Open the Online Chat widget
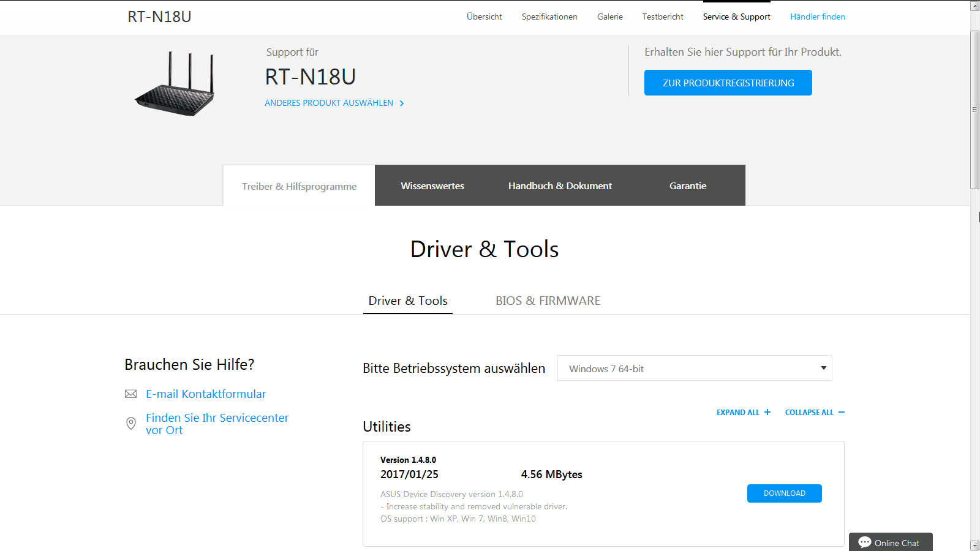980x551 pixels. pos(891,542)
